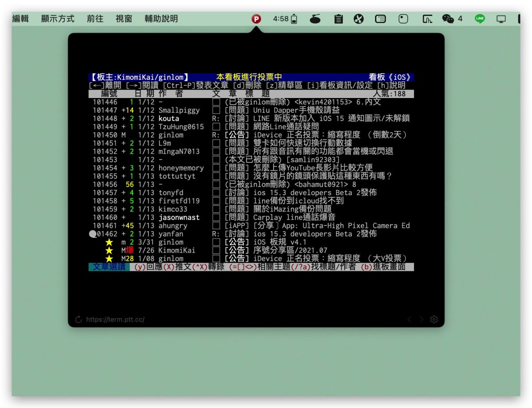532x408 pixels.
Task: Open the settings gear in PTT popup
Action: click(x=434, y=319)
